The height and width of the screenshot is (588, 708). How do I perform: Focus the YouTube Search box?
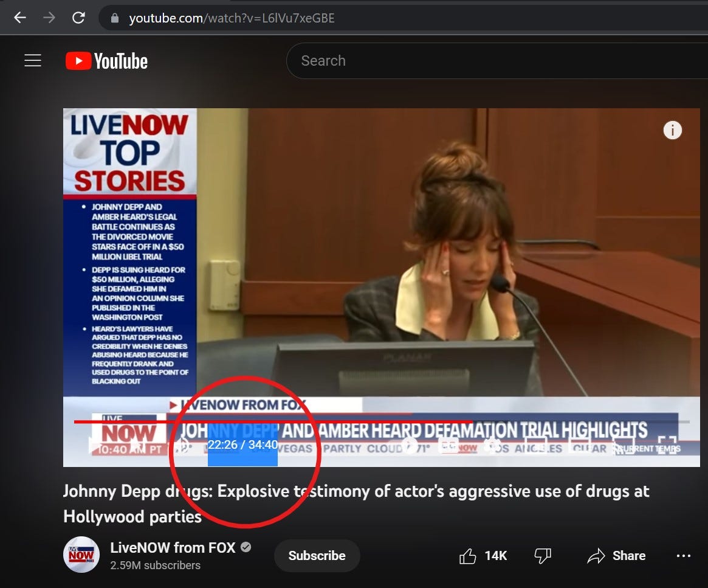tap(497, 61)
